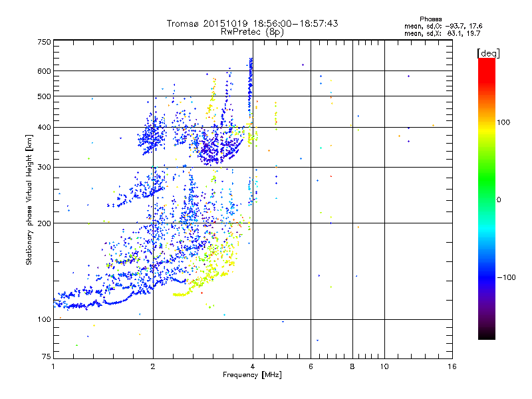
Task: Click the plot title 'Tromsø 20151019 18:56:00-18:57:43'
Action: [252, 23]
